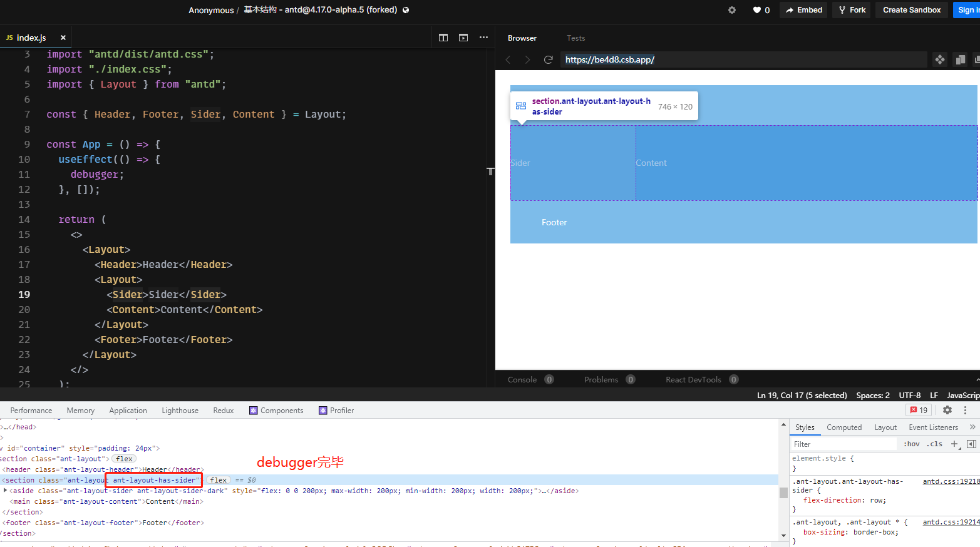Open hidden Styles tabs via the chevron

[972, 427]
